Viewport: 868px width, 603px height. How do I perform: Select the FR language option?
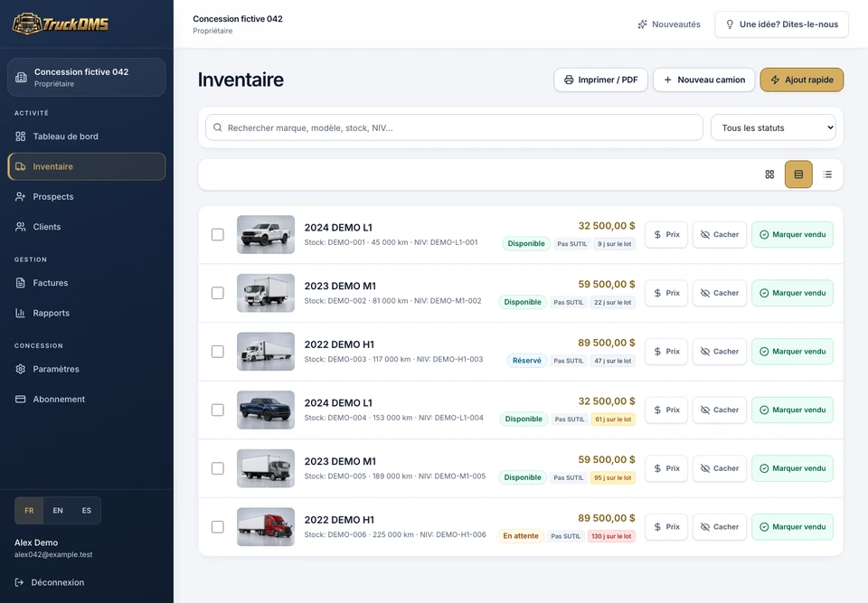click(x=29, y=511)
